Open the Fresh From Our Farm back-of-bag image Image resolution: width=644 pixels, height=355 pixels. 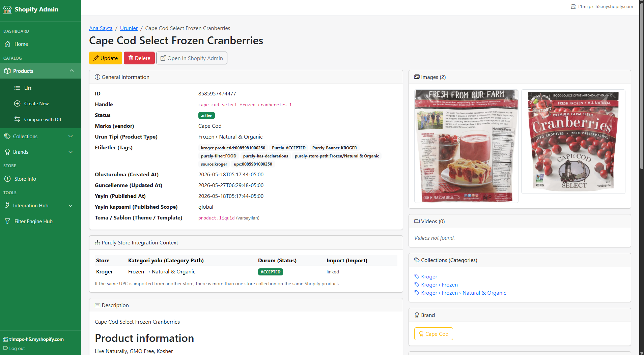tap(466, 146)
